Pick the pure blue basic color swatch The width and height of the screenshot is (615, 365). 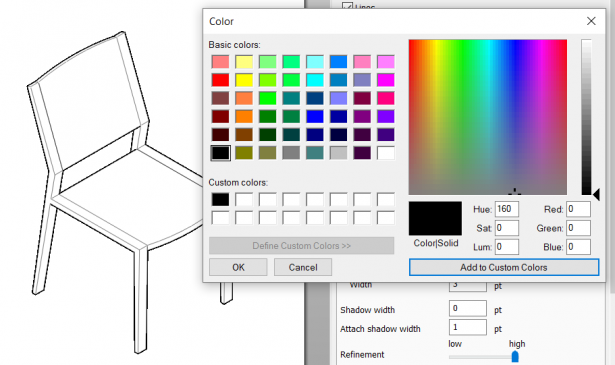pyautogui.click(x=315, y=116)
